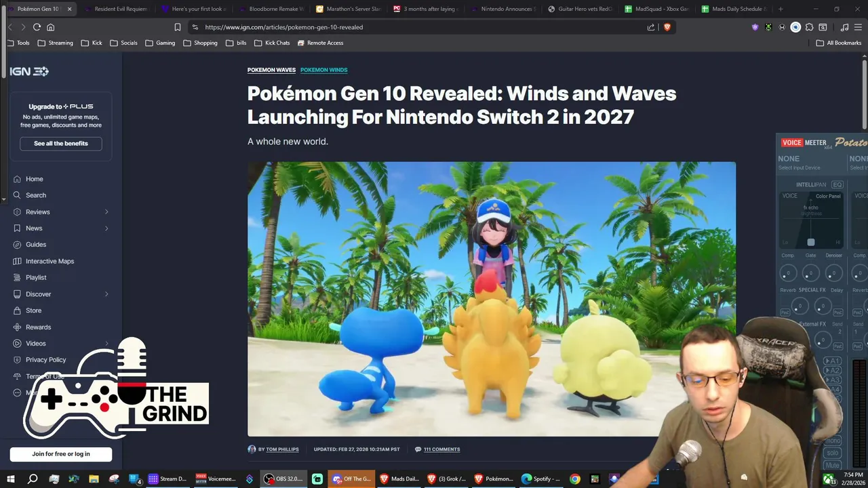868x488 pixels.
Task: Open the taskbar search magnifier
Action: point(33,479)
